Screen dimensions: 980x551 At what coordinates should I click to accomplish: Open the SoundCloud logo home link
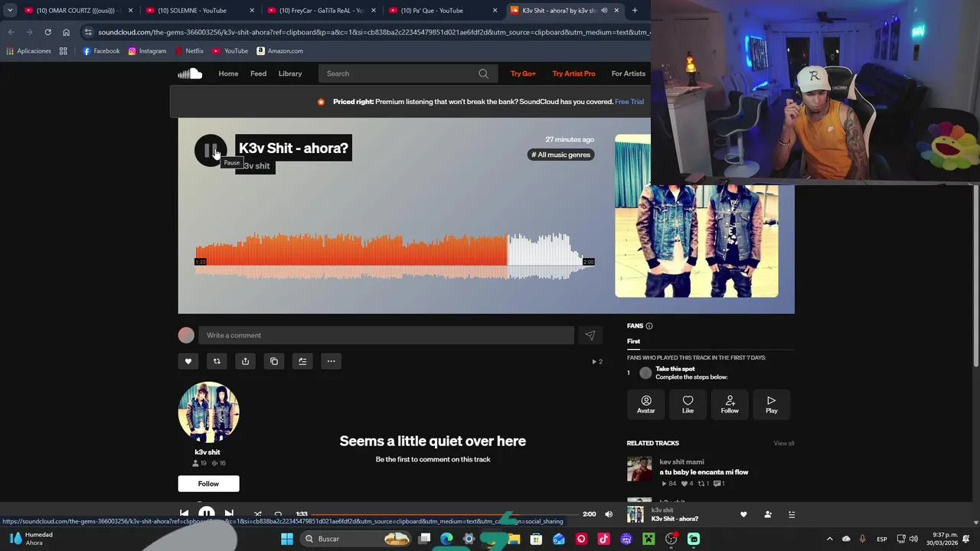click(190, 73)
